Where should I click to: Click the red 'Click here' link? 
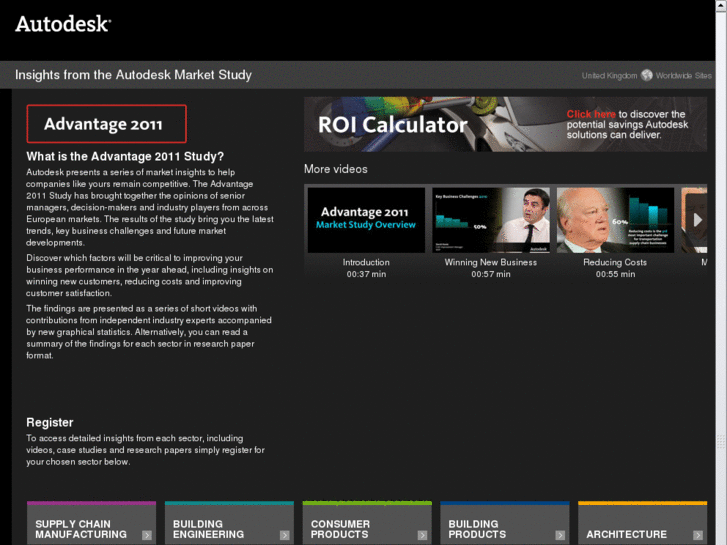point(591,114)
